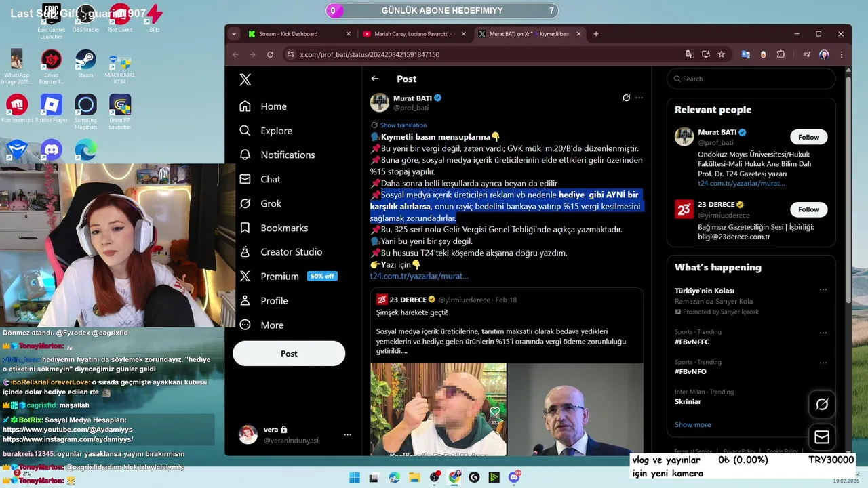
Task: Go back using Post arrow
Action: [374, 79]
